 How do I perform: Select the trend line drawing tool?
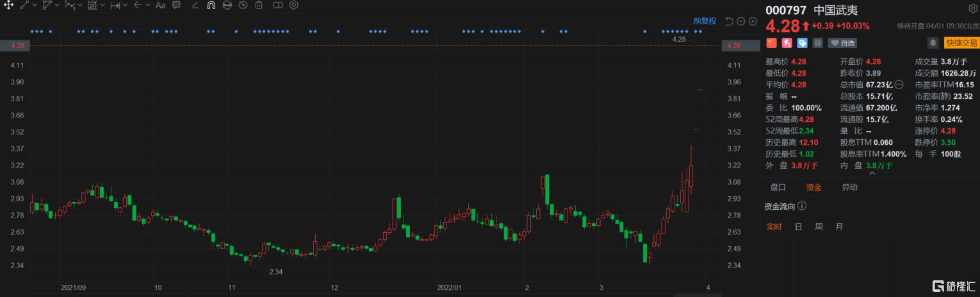24,5
